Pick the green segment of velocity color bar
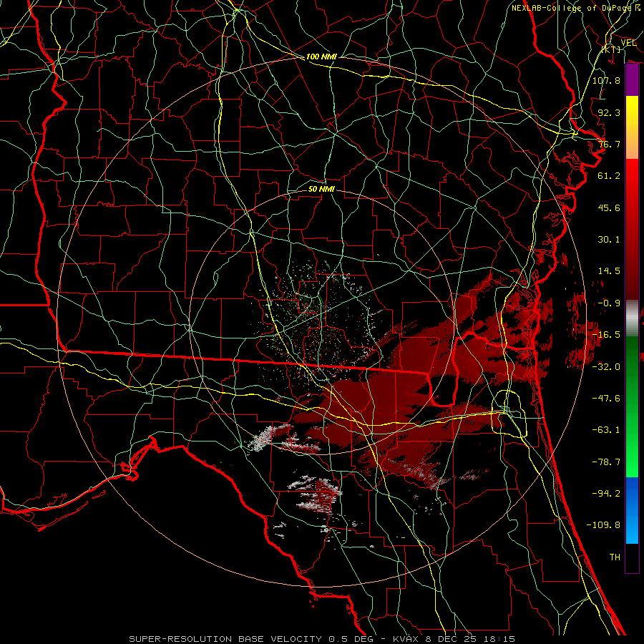Screen dimensions: 644x644 click(632, 406)
